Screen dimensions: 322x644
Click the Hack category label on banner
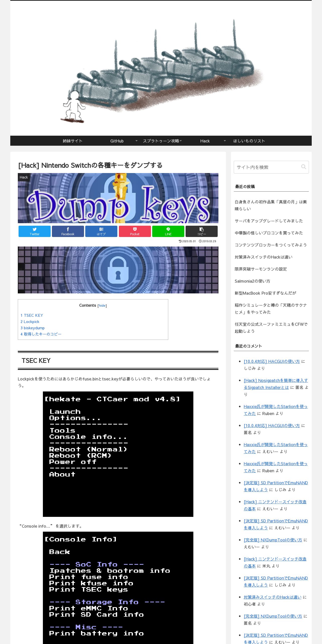pos(24,177)
